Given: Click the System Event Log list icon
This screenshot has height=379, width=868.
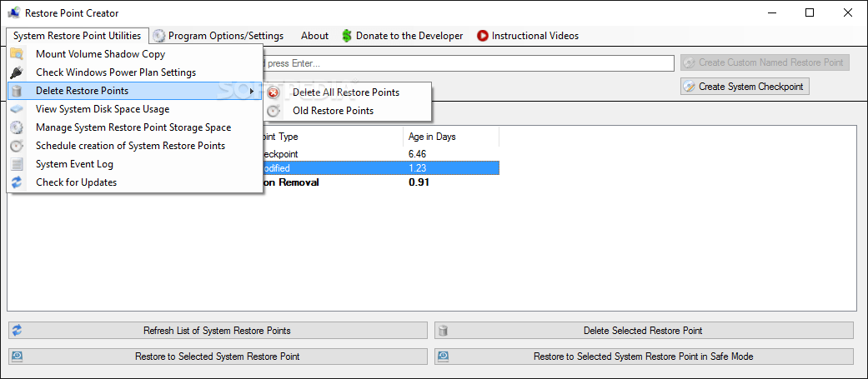Looking at the screenshot, I should click(x=17, y=164).
